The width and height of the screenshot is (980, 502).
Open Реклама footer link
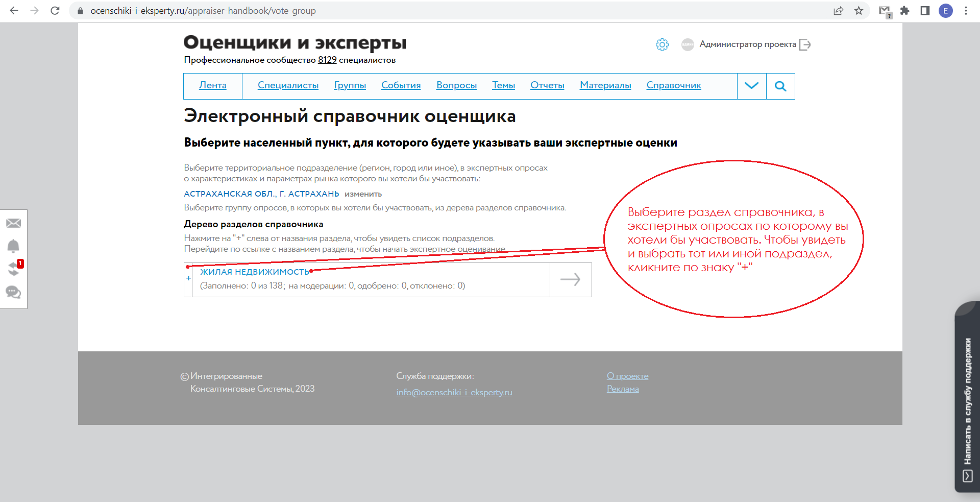click(x=623, y=389)
